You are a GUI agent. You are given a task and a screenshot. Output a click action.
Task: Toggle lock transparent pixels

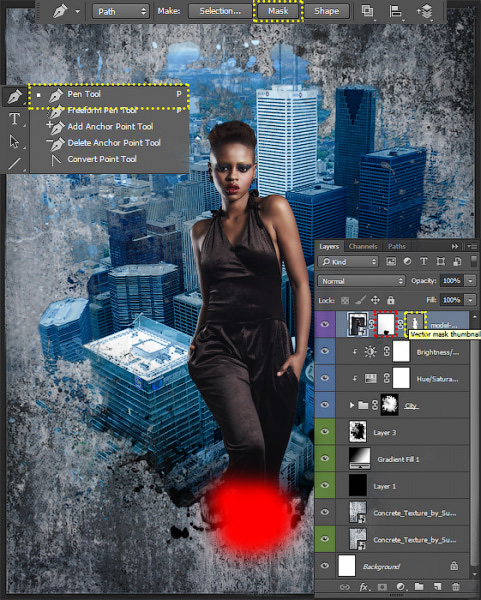345,300
